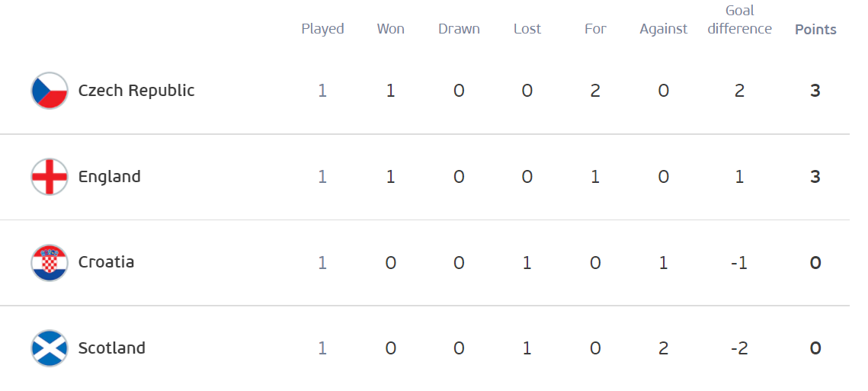Click England's played matches value
The image size is (868, 391).
pyautogui.click(x=322, y=177)
